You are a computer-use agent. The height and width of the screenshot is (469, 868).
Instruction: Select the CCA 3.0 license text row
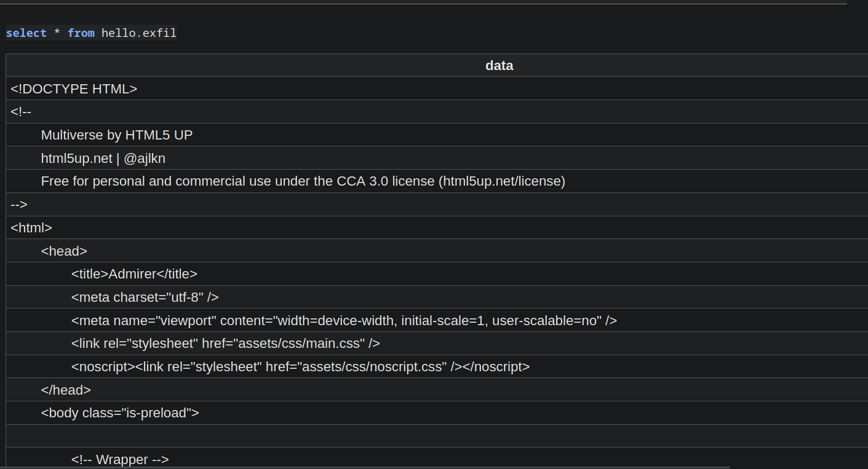(303, 181)
